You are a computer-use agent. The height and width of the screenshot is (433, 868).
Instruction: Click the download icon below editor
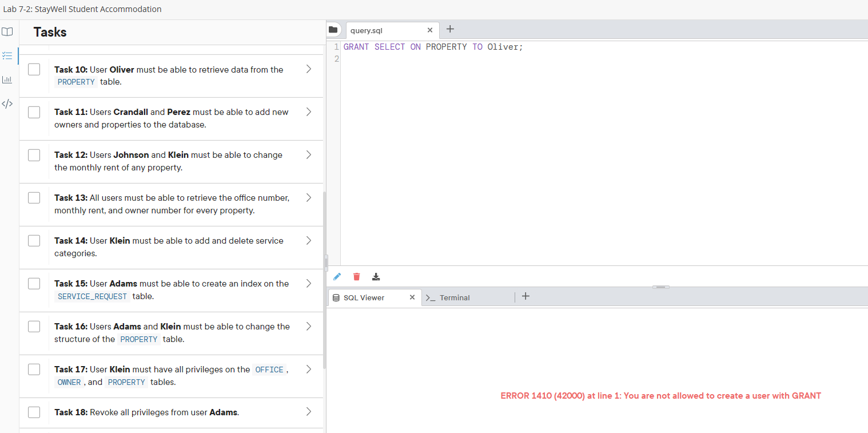pos(376,277)
